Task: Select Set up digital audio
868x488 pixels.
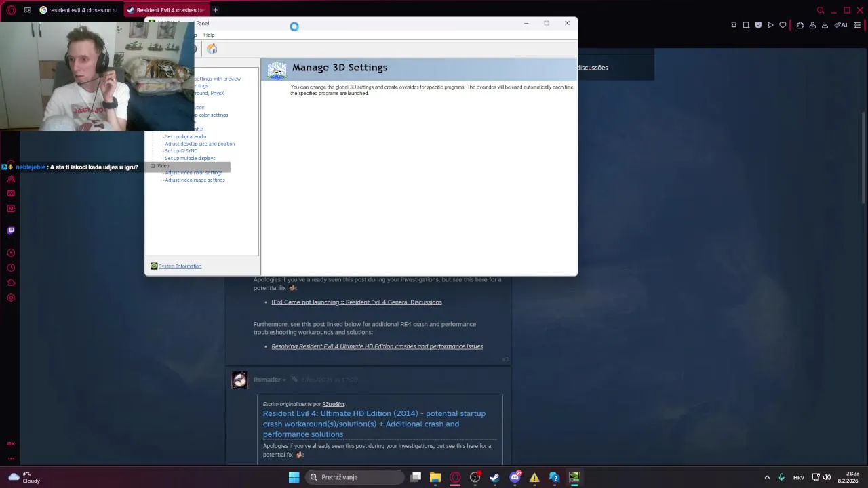Action: pos(185,137)
